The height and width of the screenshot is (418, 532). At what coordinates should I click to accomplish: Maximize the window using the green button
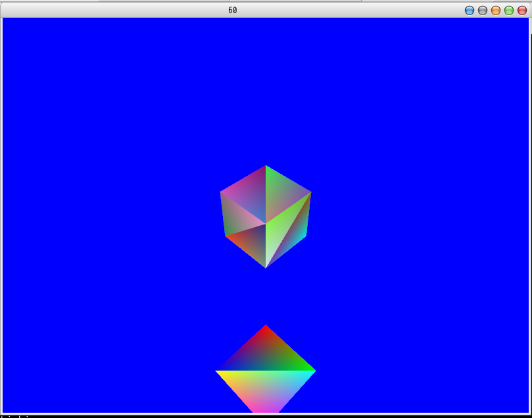click(508, 10)
